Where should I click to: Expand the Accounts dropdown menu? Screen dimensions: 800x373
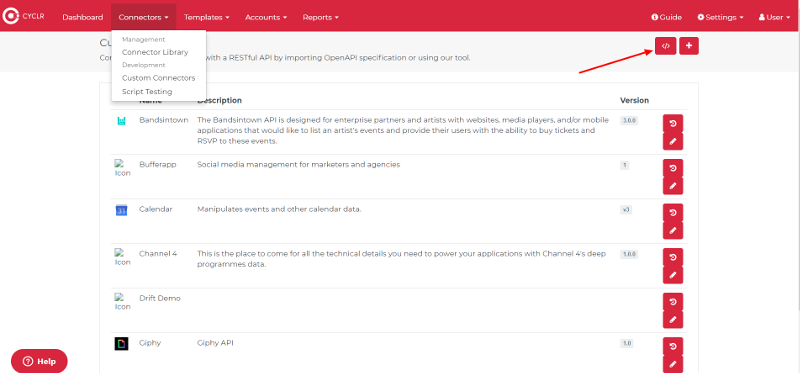point(266,17)
